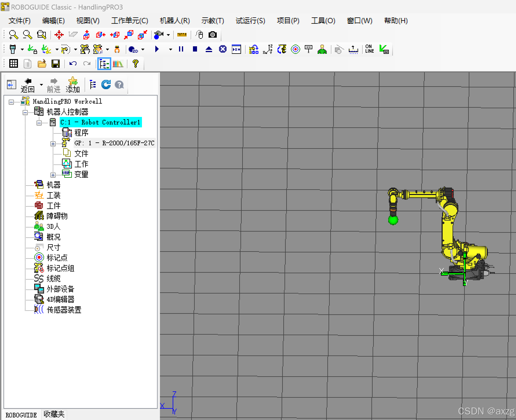The image size is (516, 420).
Task: Click the ON LINE toolbar button
Action: 370,49
